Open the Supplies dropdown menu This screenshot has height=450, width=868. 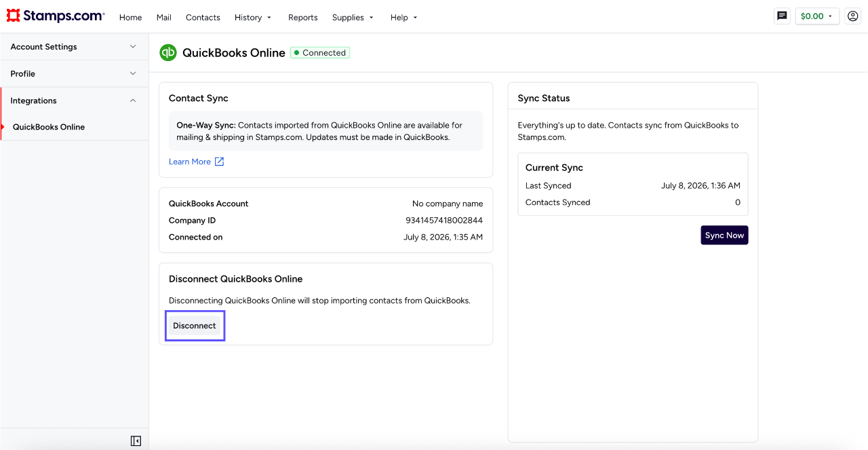(x=353, y=18)
